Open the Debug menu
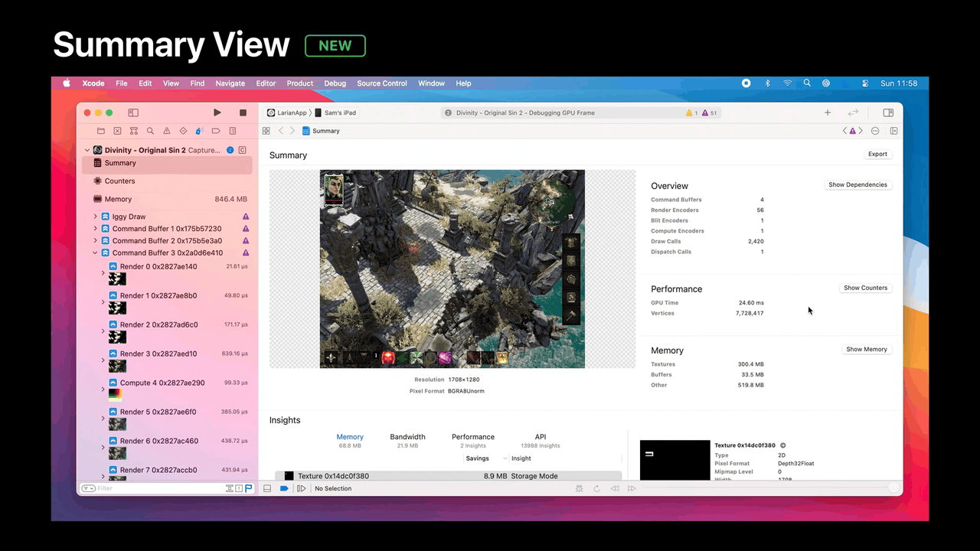 coord(335,83)
